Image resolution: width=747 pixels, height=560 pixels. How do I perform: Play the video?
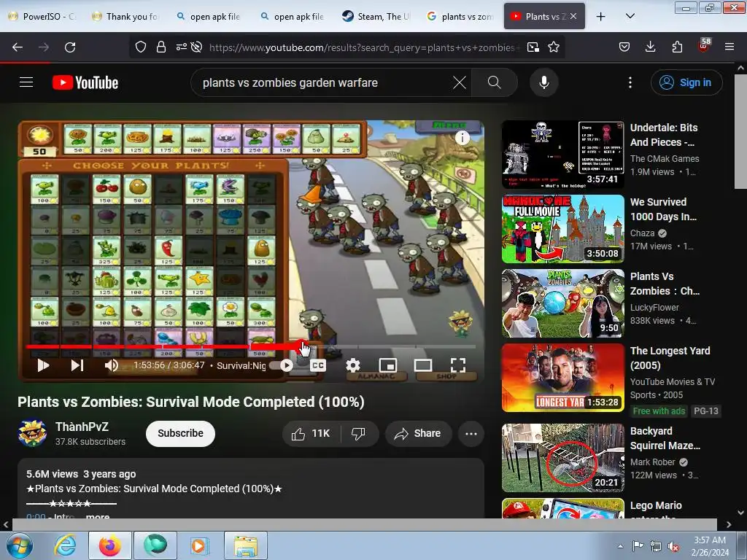43,365
